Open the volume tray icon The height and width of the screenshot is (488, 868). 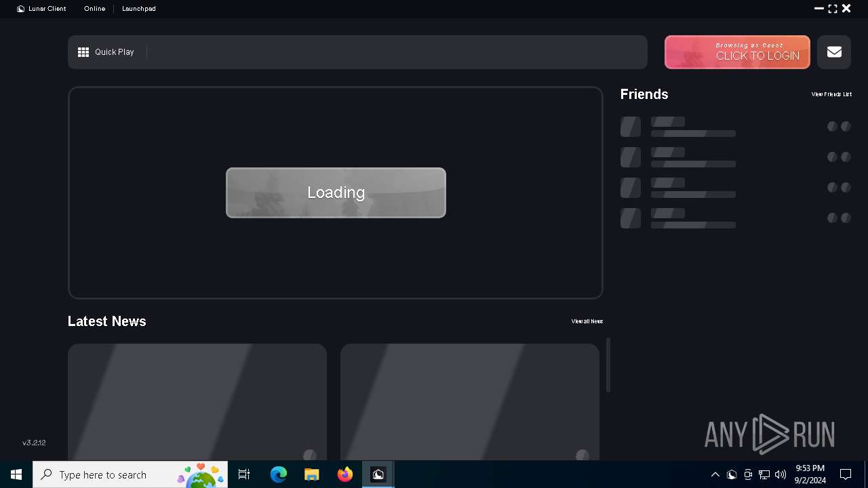point(781,474)
